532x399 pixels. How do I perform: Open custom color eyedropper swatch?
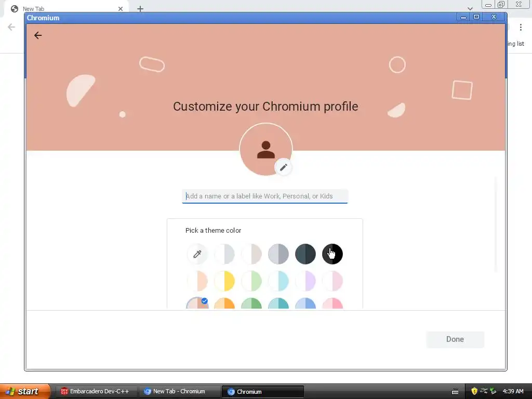(197, 254)
